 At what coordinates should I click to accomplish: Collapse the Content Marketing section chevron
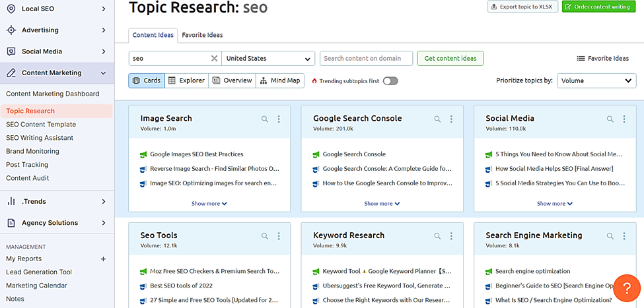[x=104, y=73]
